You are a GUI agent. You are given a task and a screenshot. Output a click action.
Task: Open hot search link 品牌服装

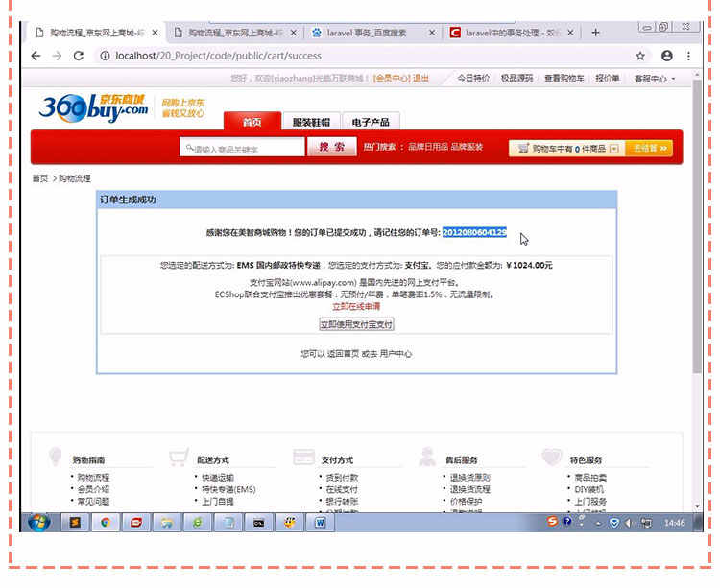pos(467,147)
